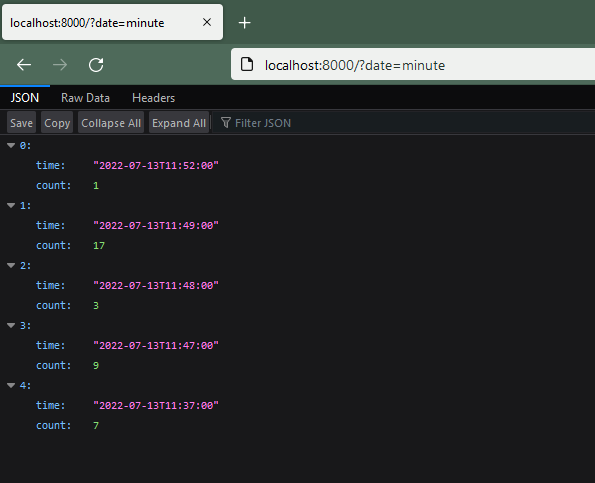
Task: Focus the Filter JSON search field
Action: [402, 123]
